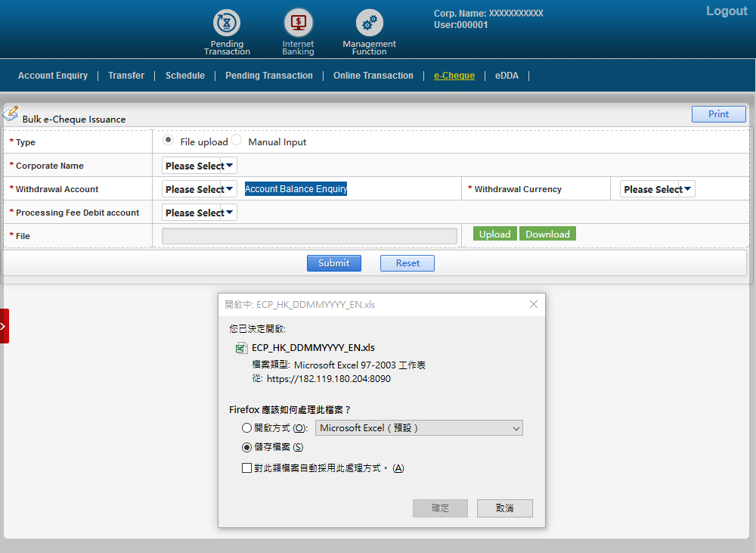Viewport: 756px width, 553px height.
Task: Open the Corporate Name dropdown
Action: [x=200, y=166]
